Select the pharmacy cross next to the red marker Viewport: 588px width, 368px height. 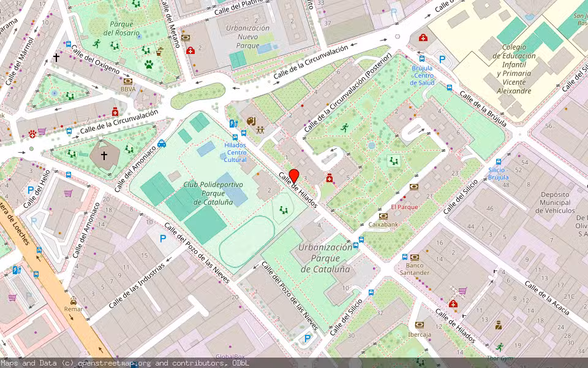330,178
